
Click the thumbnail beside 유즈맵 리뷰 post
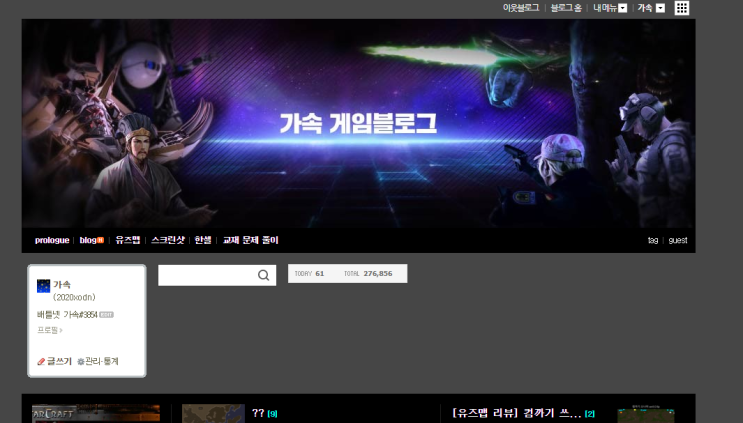646,414
